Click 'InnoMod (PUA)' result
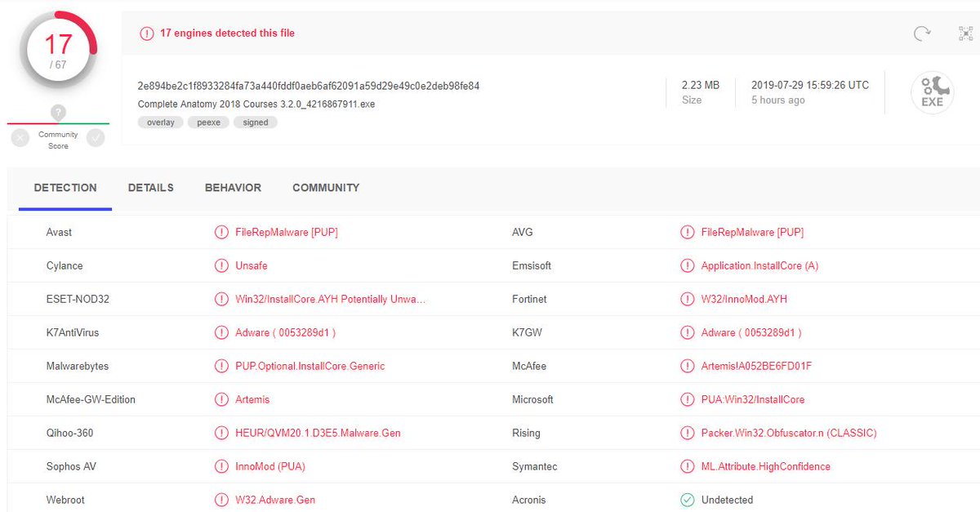This screenshot has height=512, width=980. tap(270, 467)
